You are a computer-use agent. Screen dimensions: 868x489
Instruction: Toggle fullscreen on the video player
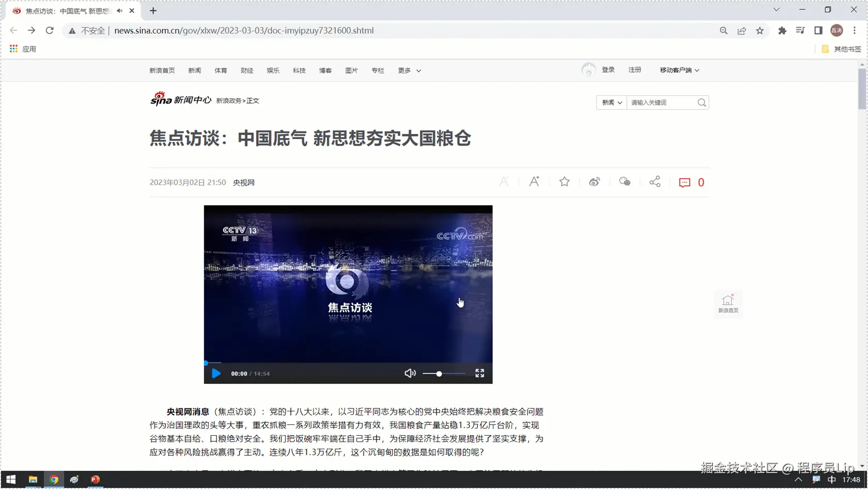479,373
